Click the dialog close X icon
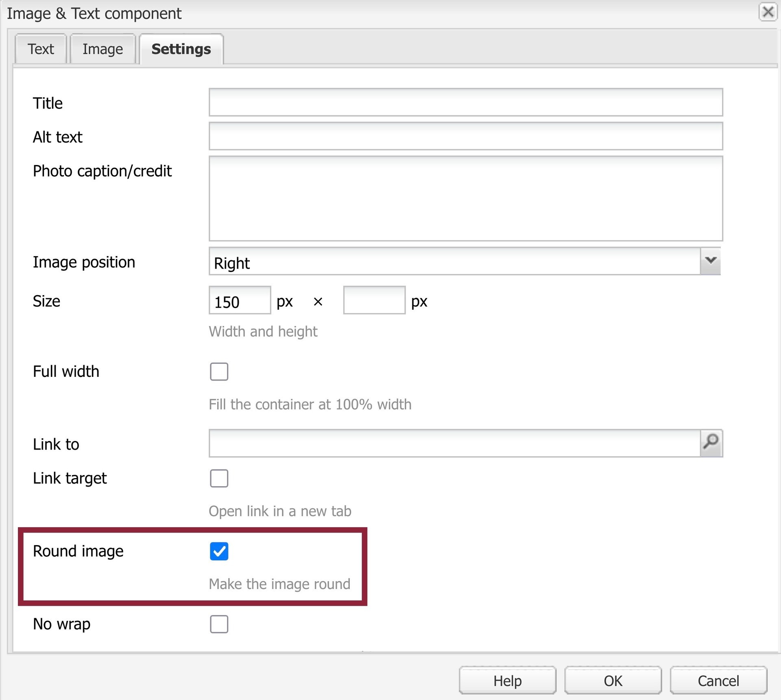The image size is (781, 700). pos(768,13)
